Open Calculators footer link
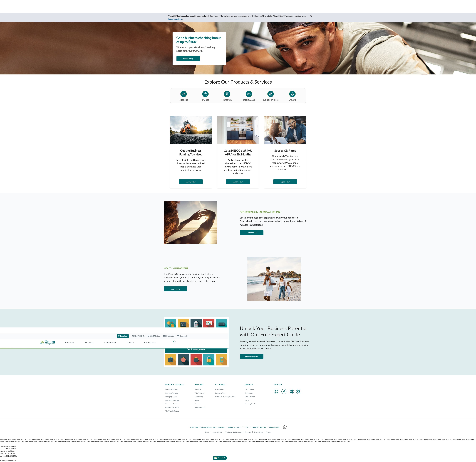The width and height of the screenshot is (476, 462). pyautogui.click(x=219, y=390)
